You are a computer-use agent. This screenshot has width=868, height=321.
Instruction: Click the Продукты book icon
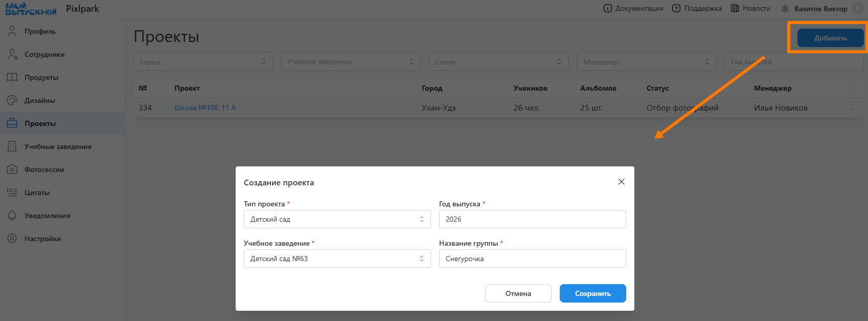click(12, 77)
